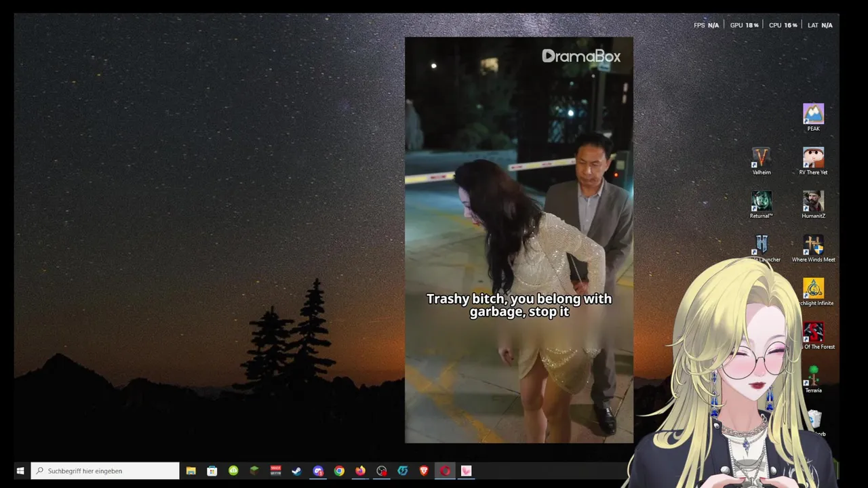Select the Terraria desktop shortcut
Screen dimensions: 868x488
(x=813, y=380)
